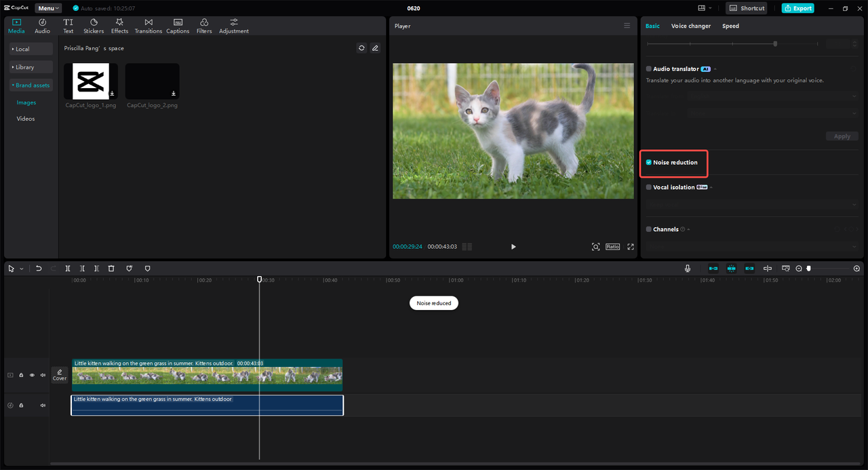
Task: Open the Stickers panel
Action: (94, 26)
